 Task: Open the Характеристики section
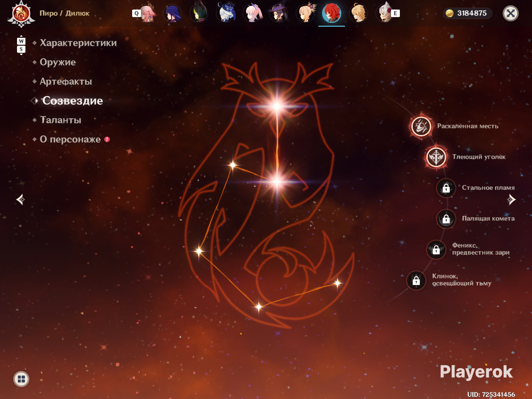[x=78, y=43]
